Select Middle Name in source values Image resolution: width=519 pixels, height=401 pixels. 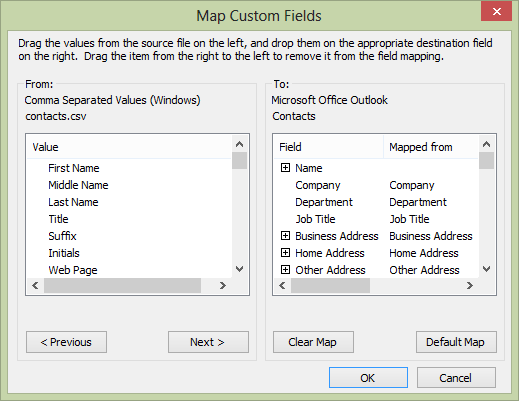[x=78, y=185]
